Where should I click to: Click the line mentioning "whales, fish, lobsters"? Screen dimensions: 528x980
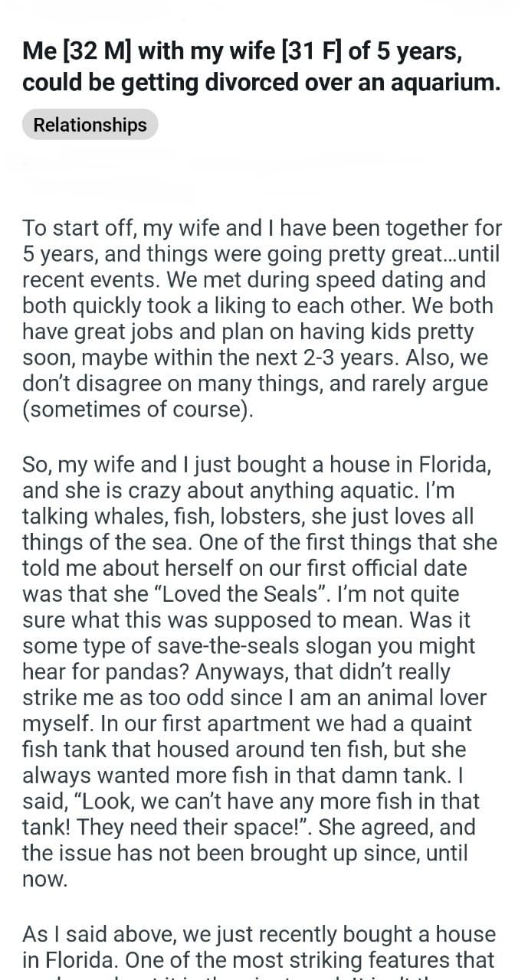click(x=248, y=516)
